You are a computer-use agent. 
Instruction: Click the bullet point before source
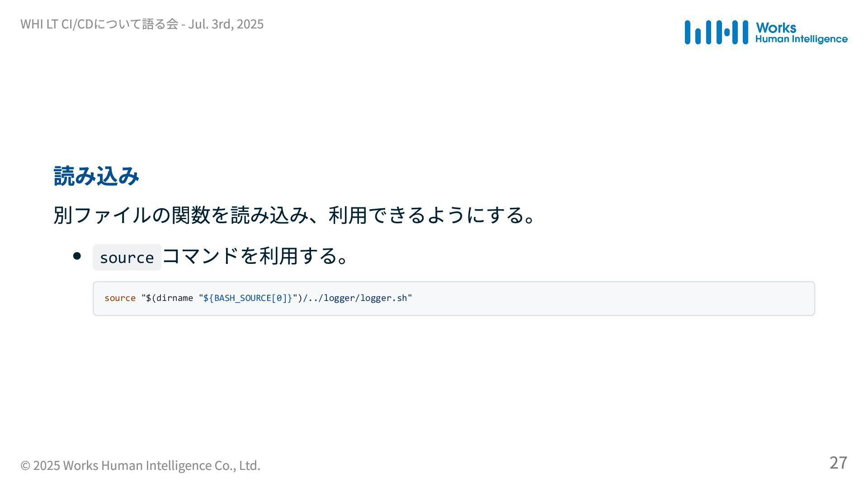click(x=77, y=256)
